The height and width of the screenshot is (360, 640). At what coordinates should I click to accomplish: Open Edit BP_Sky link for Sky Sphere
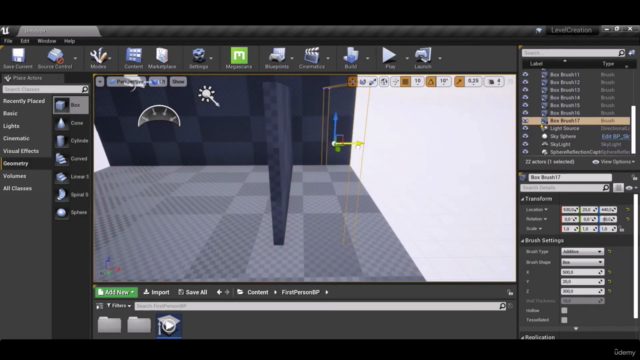616,136
